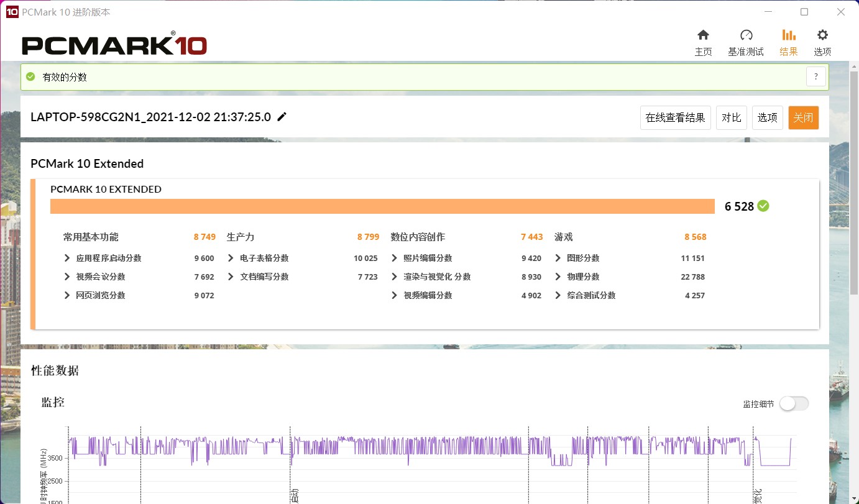Expand 文档编写分数 row
859x504 pixels.
coord(231,277)
